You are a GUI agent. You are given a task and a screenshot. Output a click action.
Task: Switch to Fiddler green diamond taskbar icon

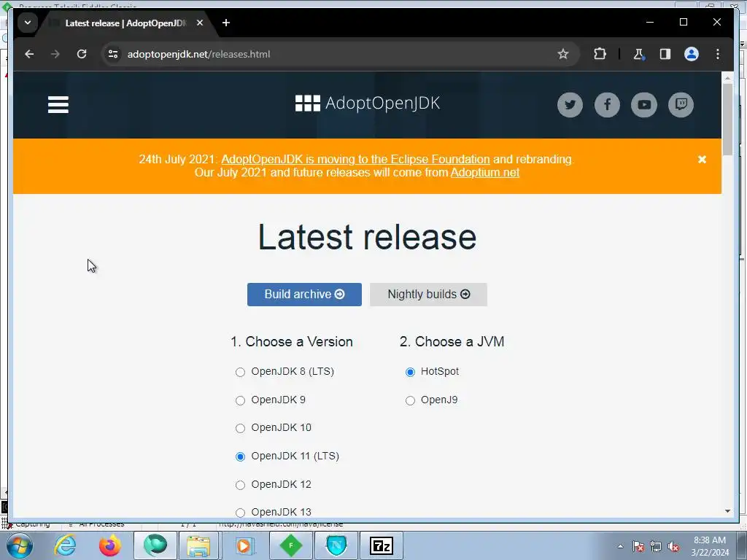290,545
